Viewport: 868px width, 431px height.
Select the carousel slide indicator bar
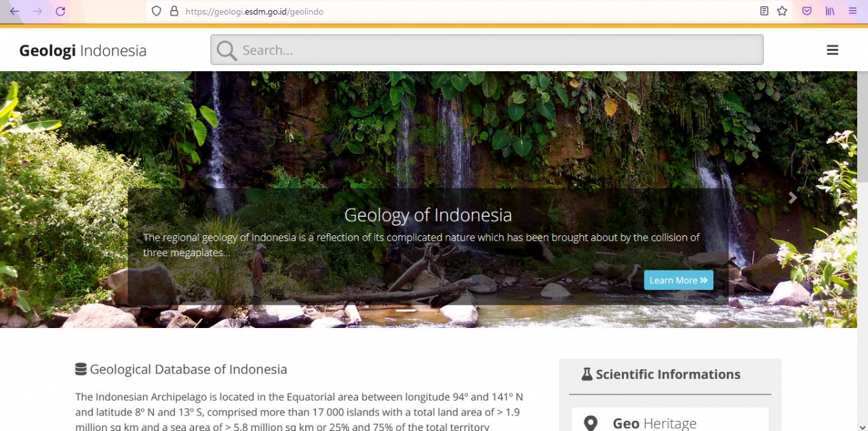pyautogui.click(x=406, y=310)
